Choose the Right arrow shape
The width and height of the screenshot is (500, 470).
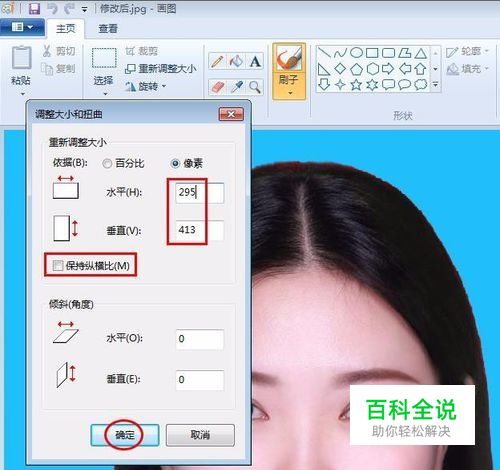coord(388,69)
